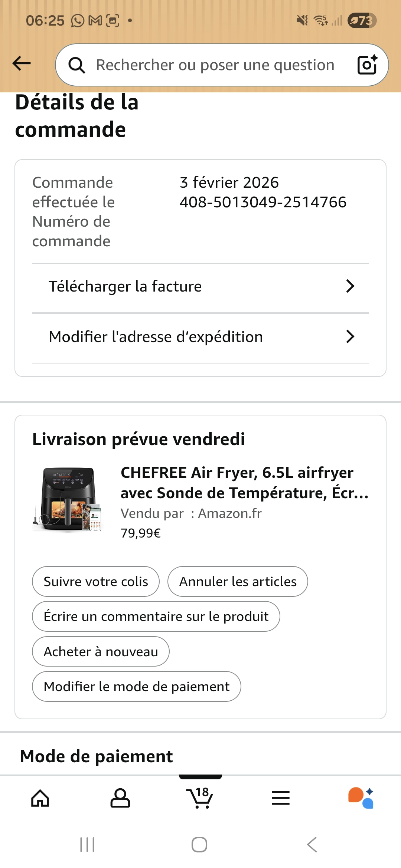Screen dimensions: 401x868
Task: Expand Modifier l'adresse d'expédition chevron
Action: [x=350, y=336]
